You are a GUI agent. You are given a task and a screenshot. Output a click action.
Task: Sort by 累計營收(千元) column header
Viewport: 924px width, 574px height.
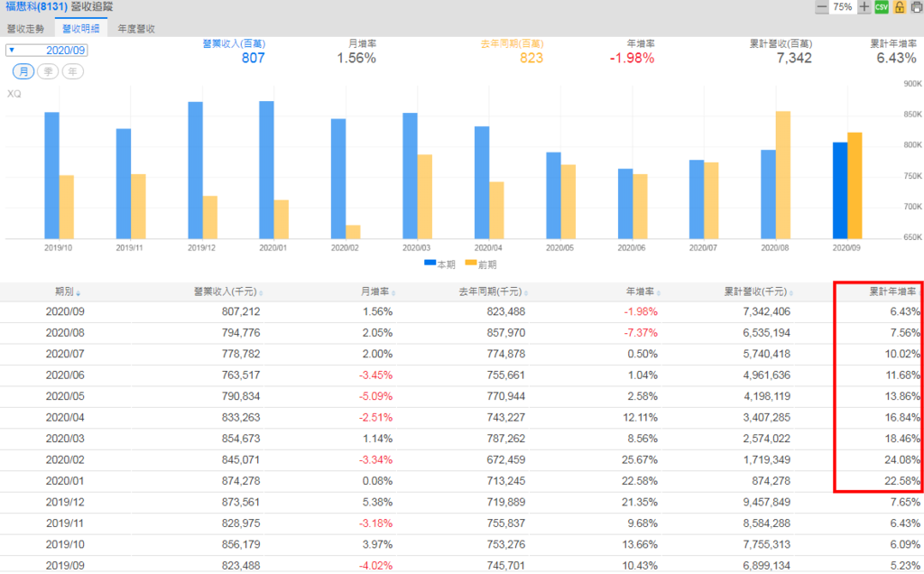tap(758, 292)
